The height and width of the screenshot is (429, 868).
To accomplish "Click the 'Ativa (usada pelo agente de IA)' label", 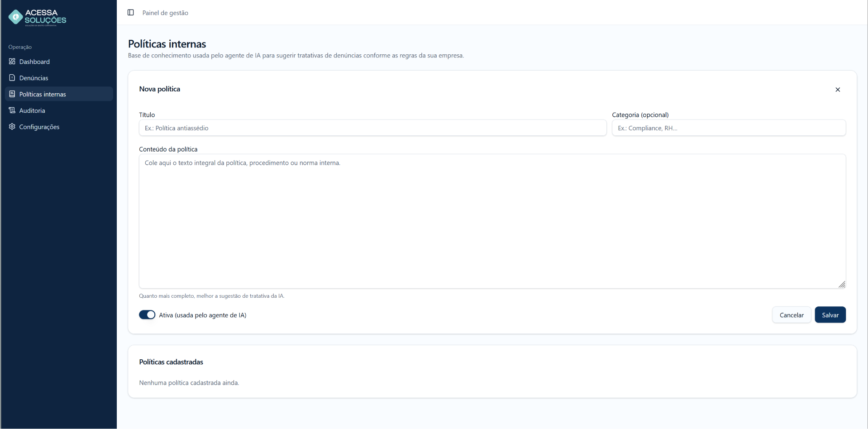I will pos(203,315).
